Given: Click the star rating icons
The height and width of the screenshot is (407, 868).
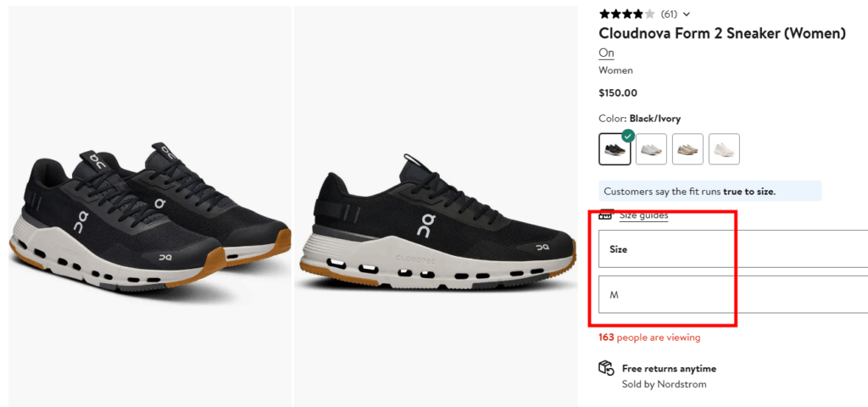Looking at the screenshot, I should [x=626, y=14].
